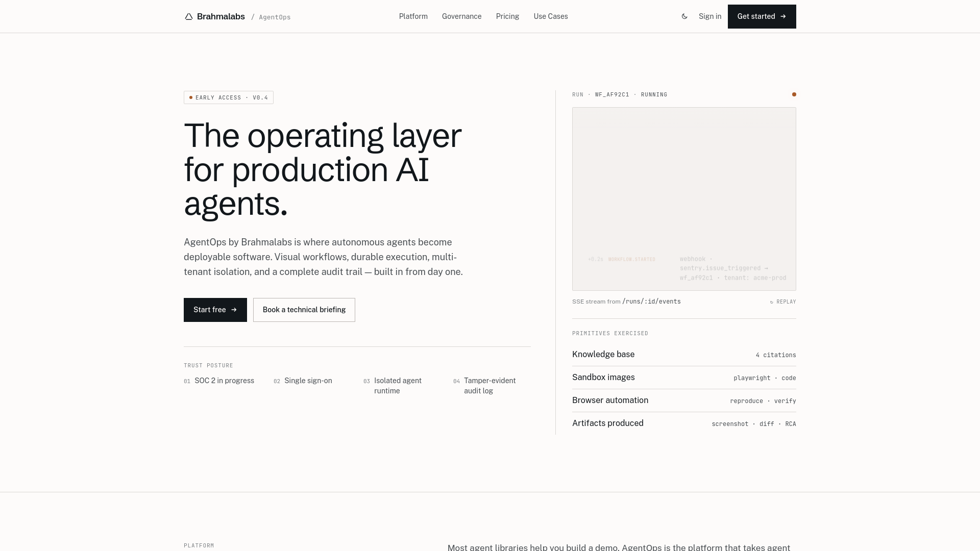Click 'Isolated agent runtime' trust item

coord(393,386)
